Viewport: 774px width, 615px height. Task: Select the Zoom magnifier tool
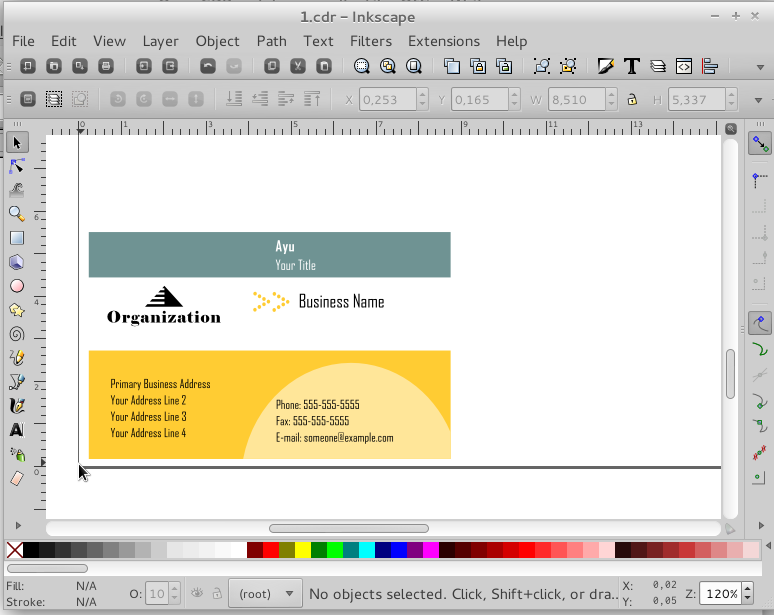tap(17, 214)
